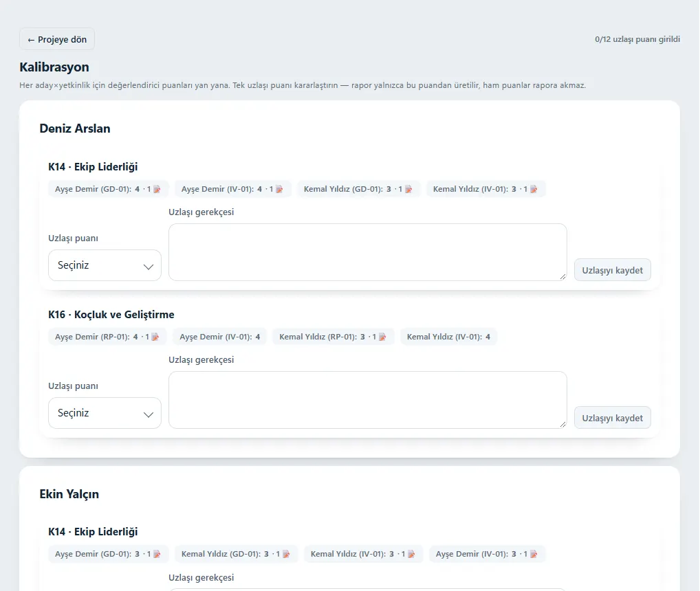Save consensus for Deniz Arslan K14 Ekip Liderliği
This screenshot has width=700, height=591.
[613, 270]
